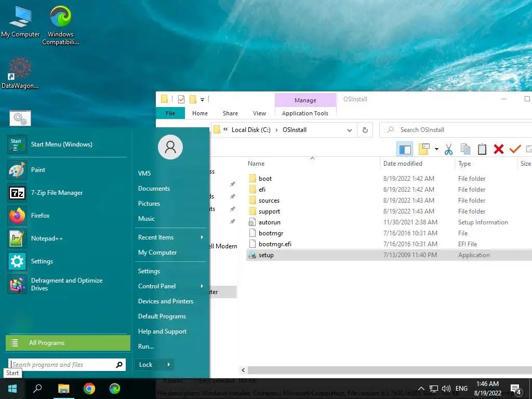Open Google Chrome from the taskbar
532x399 pixels.
click(x=89, y=389)
